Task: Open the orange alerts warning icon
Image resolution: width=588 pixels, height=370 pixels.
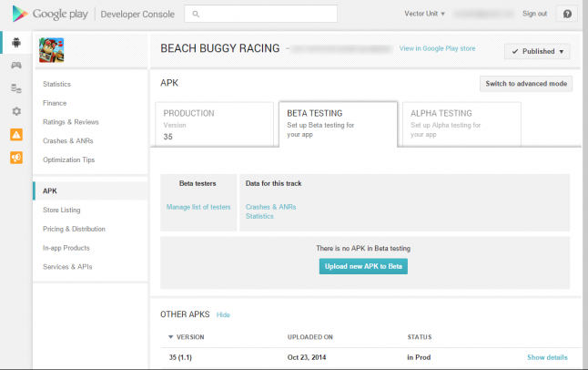Action: (15, 134)
